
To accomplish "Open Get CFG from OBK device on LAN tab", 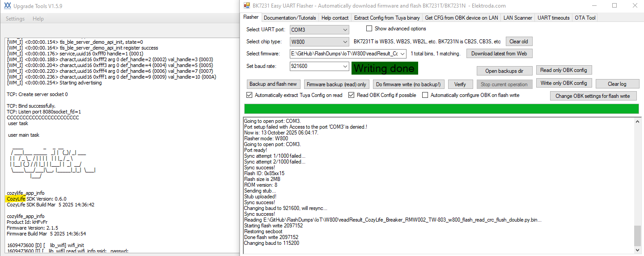I will [462, 18].
